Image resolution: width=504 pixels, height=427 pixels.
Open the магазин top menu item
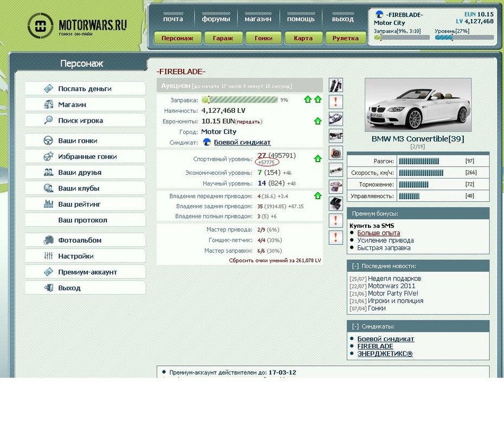pos(258,18)
